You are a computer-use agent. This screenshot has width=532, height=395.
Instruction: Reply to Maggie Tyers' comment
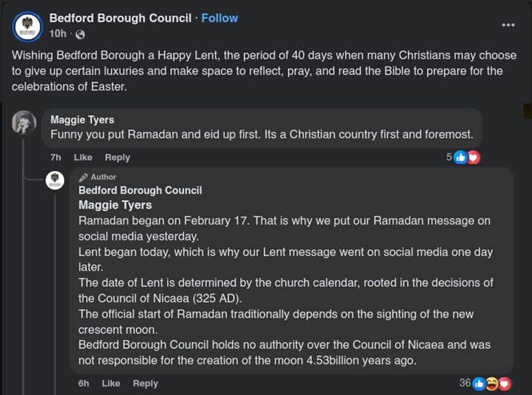pos(117,157)
